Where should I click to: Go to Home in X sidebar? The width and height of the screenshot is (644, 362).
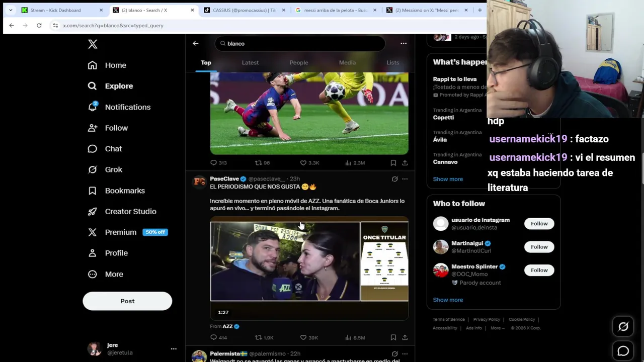(x=107, y=65)
